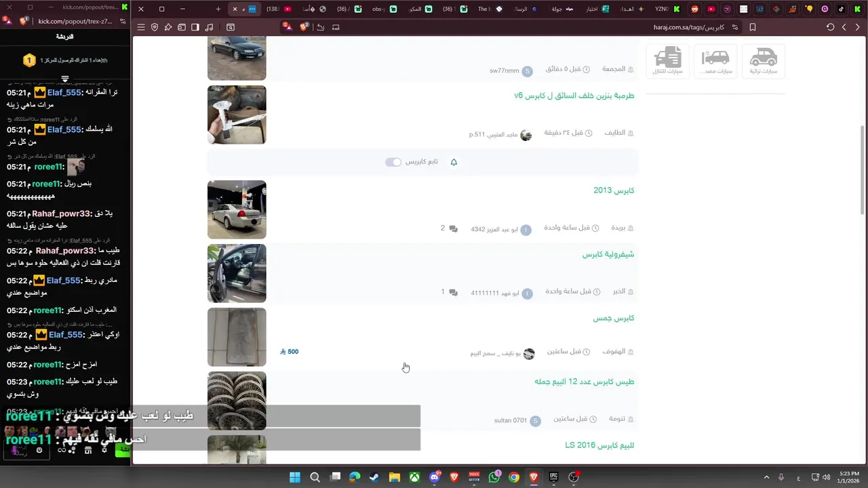
Task: Toggle the follow كابرس tag switch
Action: pyautogui.click(x=393, y=162)
